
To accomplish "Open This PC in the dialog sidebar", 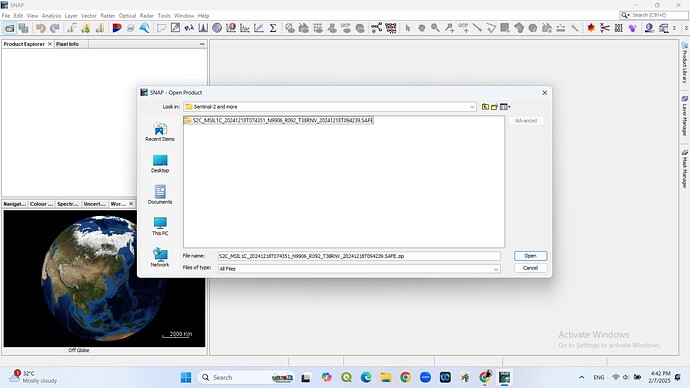I will tap(160, 227).
